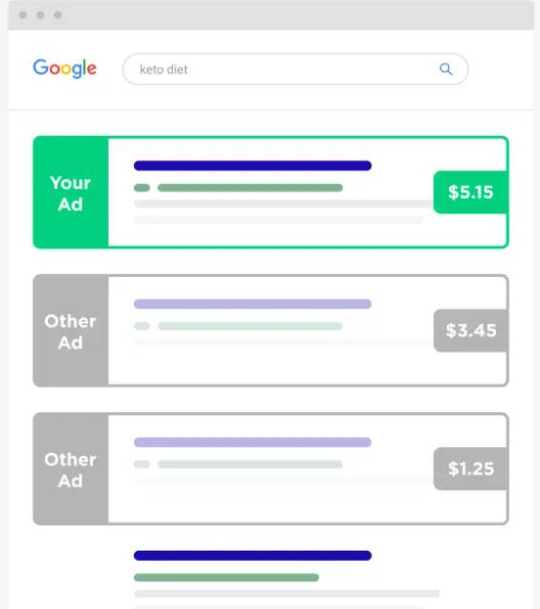Click the pale URL line in the $3.45 ad
The width and height of the screenshot is (540, 609).
250,326
